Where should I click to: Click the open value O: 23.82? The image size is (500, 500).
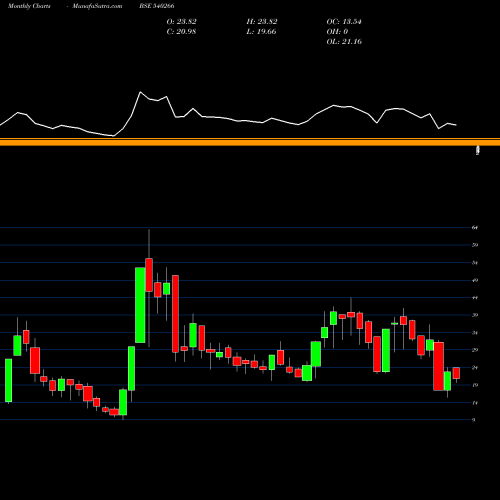point(181,22)
